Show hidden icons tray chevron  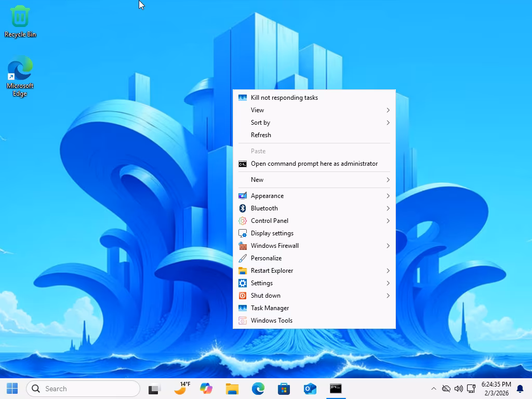(434, 389)
